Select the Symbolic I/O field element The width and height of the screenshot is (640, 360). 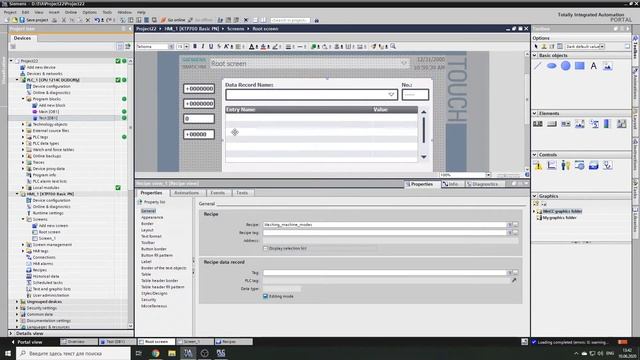[x=565, y=124]
